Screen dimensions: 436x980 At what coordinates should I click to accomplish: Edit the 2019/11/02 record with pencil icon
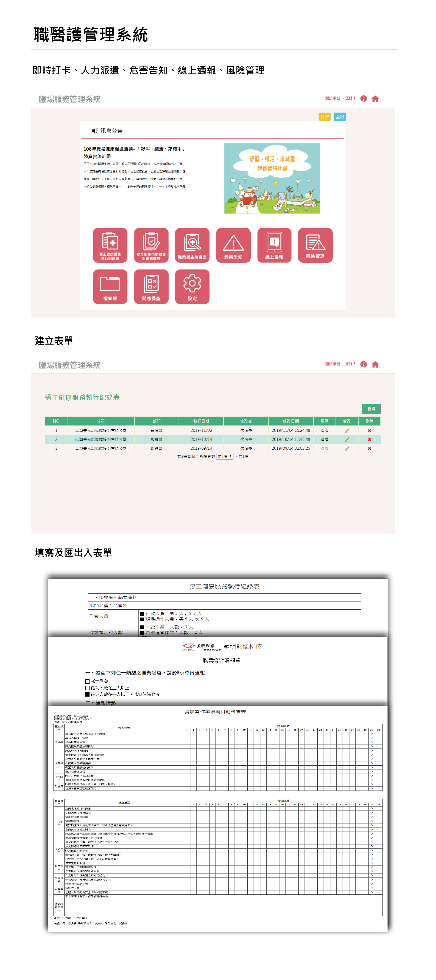pos(347,431)
